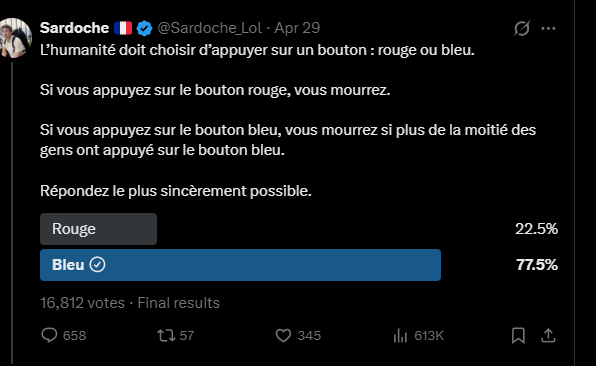Click the Grok slashed-circle icon

coord(522,28)
